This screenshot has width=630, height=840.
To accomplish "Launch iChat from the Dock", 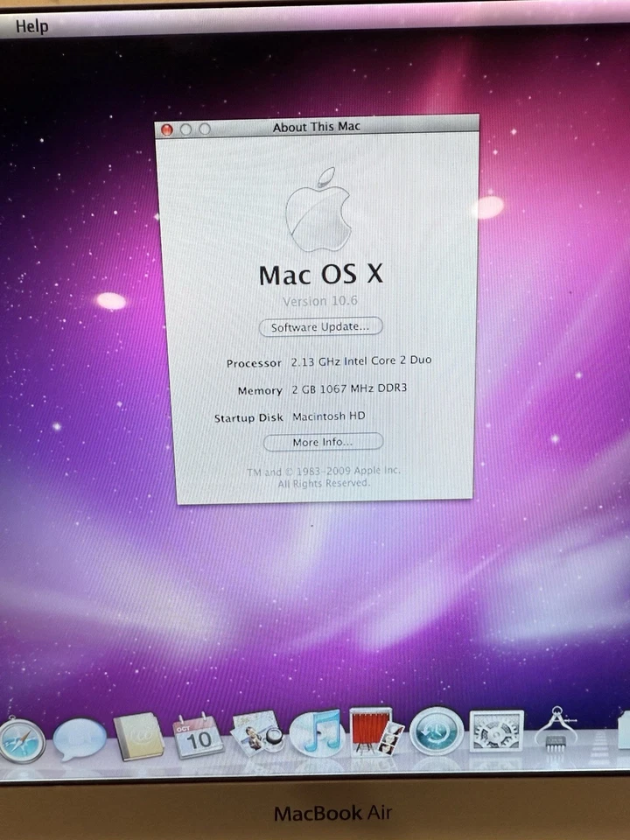I will (80, 738).
